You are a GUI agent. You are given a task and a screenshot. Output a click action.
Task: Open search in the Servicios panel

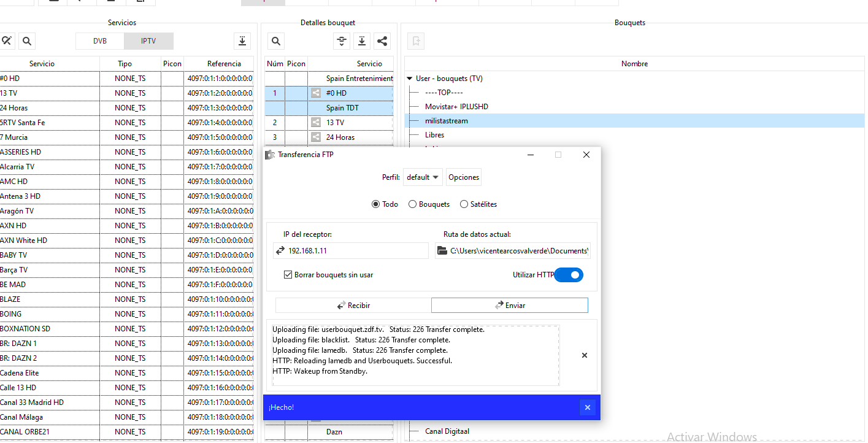27,41
